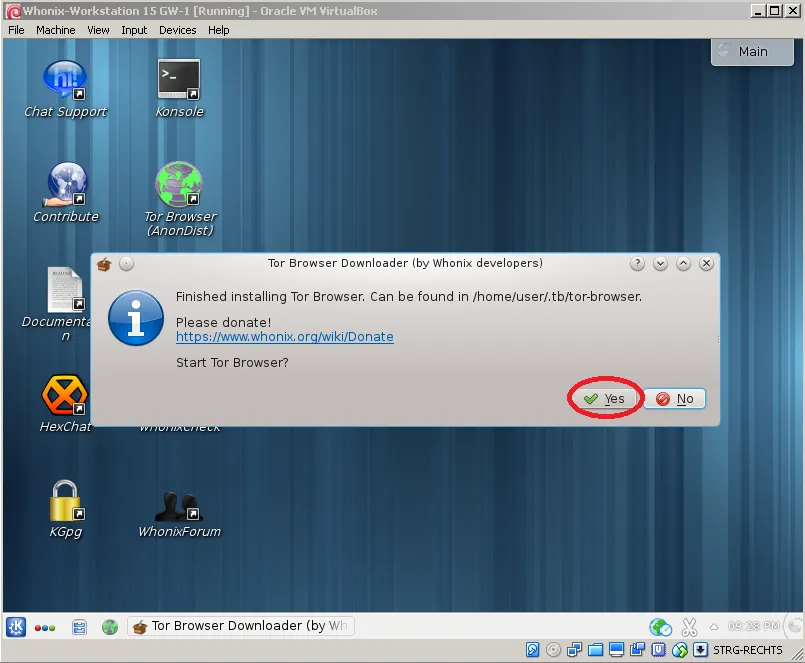Open the View menu in VirtualBox
The width and height of the screenshot is (805, 663).
coord(98,30)
